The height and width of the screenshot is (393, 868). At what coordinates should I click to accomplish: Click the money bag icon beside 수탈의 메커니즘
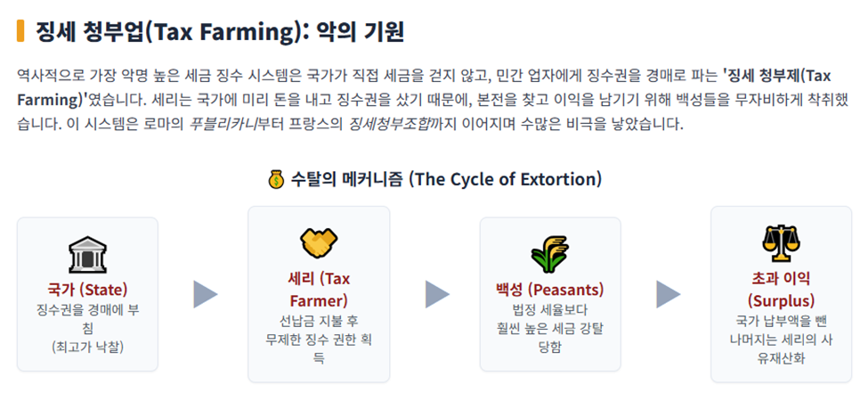[x=276, y=180]
